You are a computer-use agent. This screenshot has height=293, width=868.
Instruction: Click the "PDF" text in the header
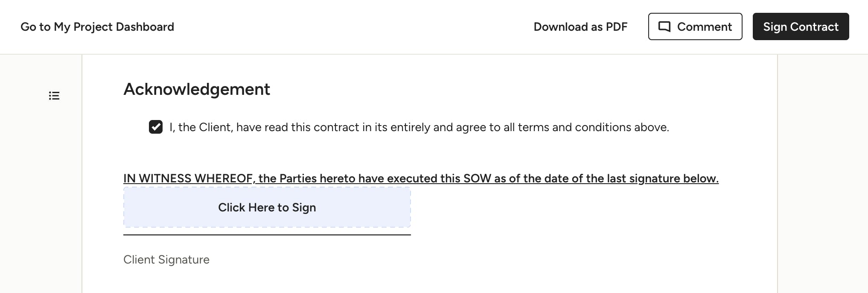click(617, 27)
